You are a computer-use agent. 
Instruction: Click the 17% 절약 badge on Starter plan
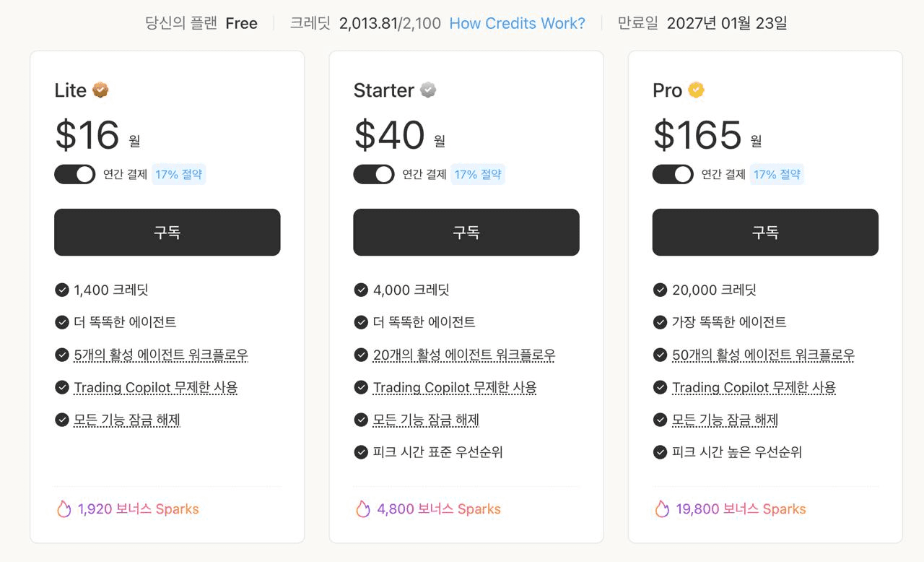click(478, 174)
